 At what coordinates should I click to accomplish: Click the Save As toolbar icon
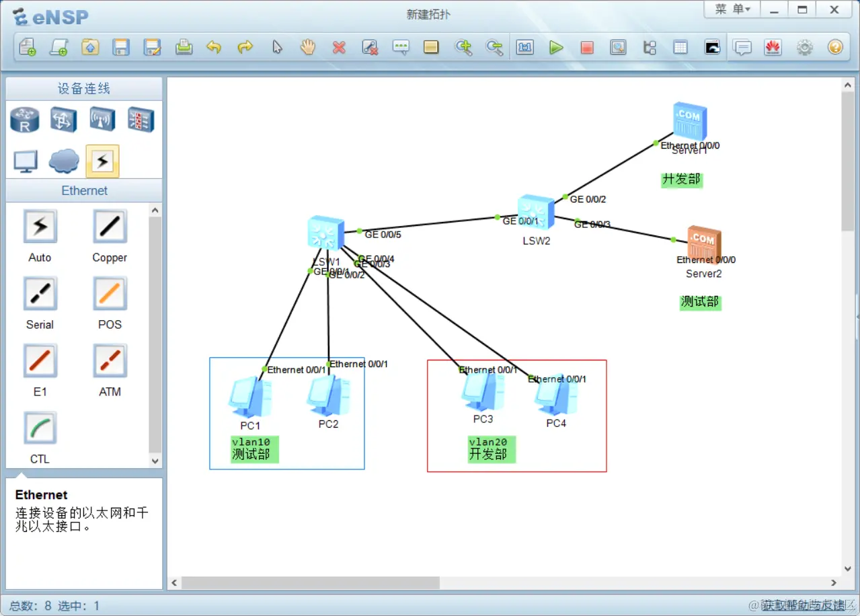click(153, 47)
